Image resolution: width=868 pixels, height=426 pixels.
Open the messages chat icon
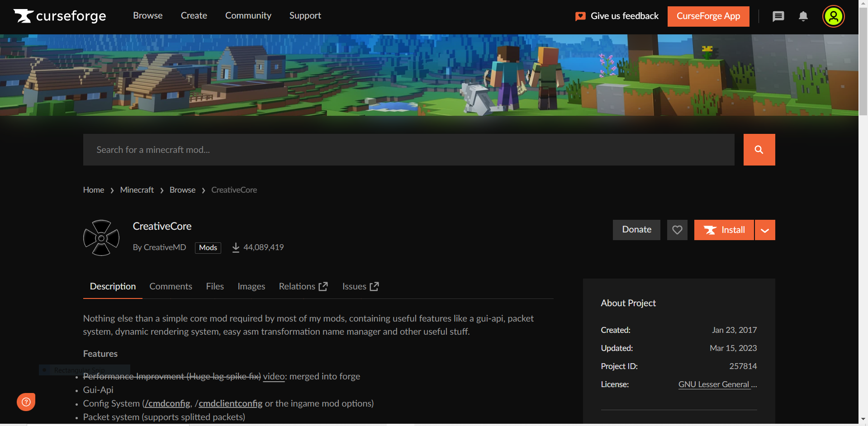pyautogui.click(x=778, y=17)
